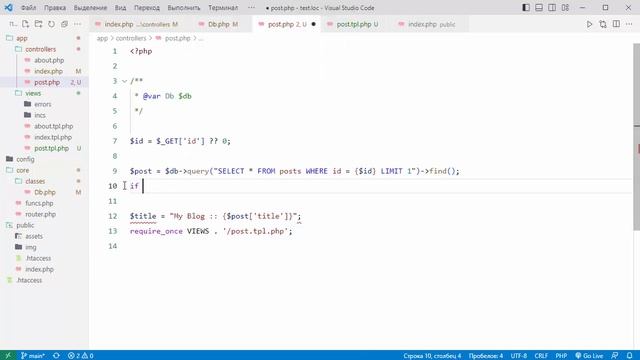Click the main branch in status bar

click(33, 356)
